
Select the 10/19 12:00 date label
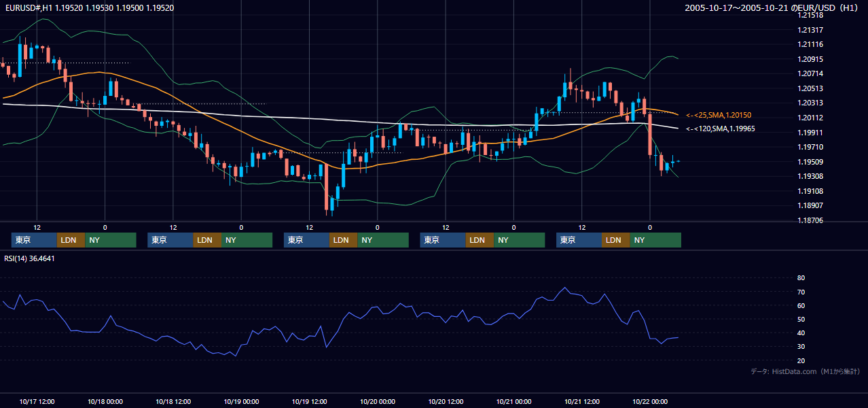tap(309, 401)
